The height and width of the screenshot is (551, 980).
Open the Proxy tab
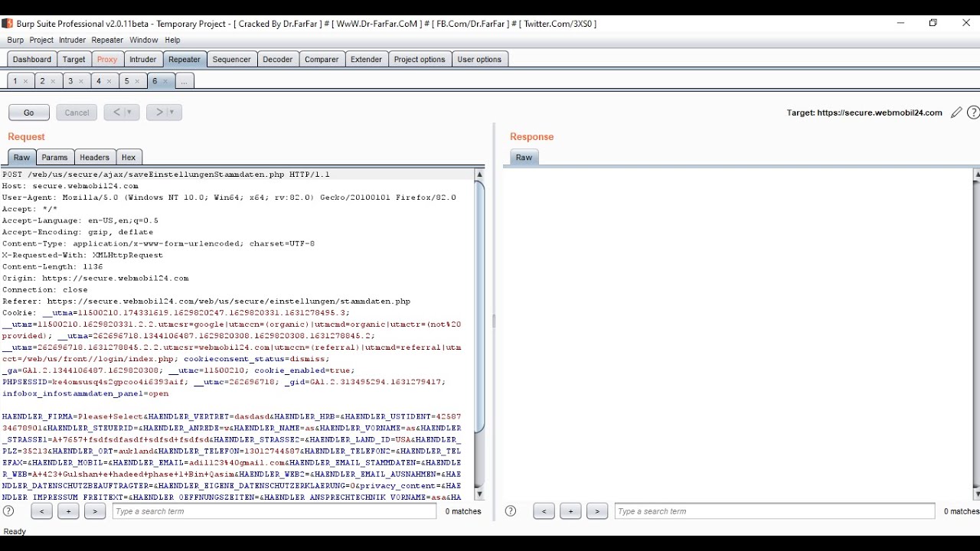click(107, 60)
